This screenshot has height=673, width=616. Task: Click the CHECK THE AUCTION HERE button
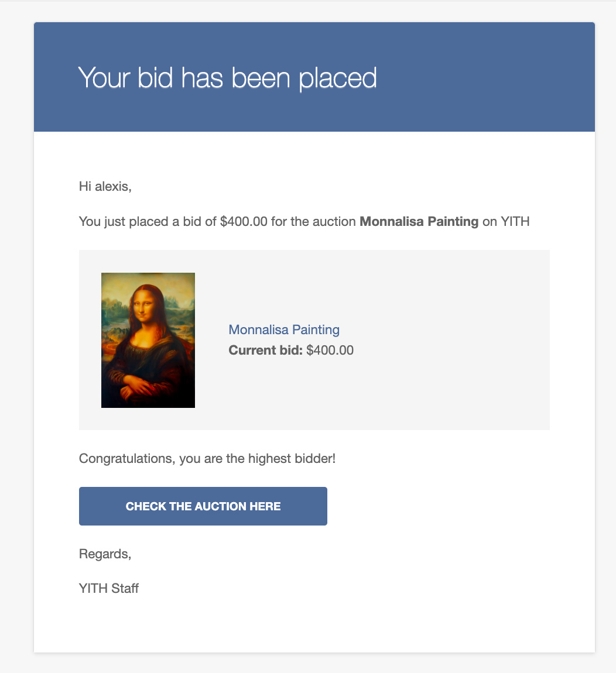[203, 506]
